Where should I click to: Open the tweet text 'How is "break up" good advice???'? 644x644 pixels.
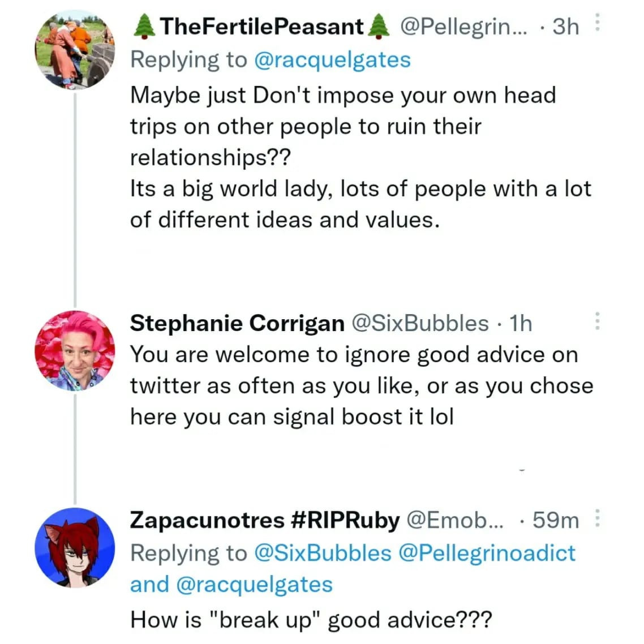(x=311, y=619)
